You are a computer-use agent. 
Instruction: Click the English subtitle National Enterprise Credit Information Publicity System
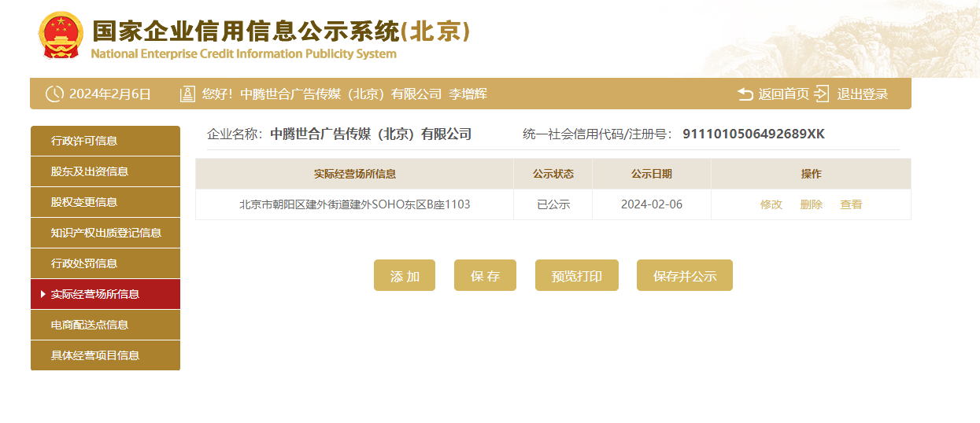point(244,54)
